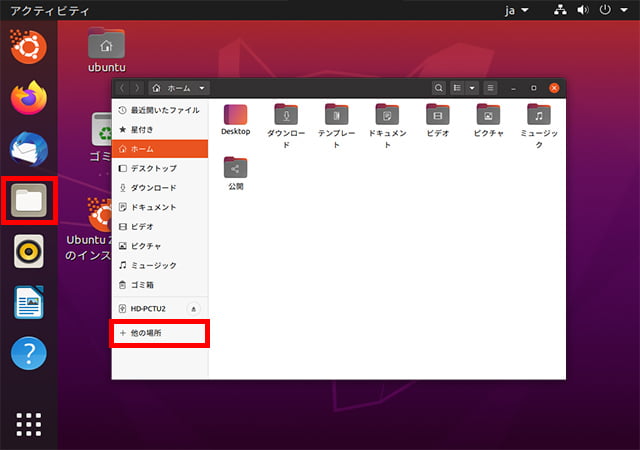This screenshot has height=450, width=640.
Task: Open the ja input source menu
Action: 516,10
